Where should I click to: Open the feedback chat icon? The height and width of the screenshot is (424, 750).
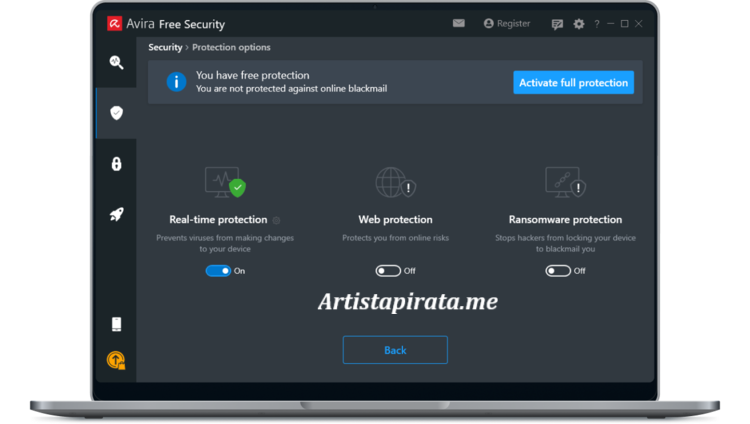click(557, 24)
